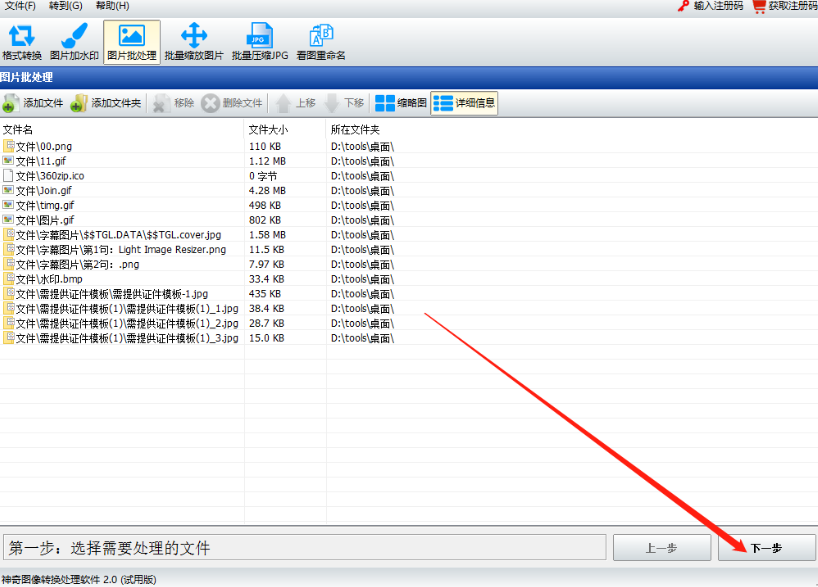This screenshot has height=587, width=818.
Task: Open the 转到(G) menu
Action: (x=66, y=6)
